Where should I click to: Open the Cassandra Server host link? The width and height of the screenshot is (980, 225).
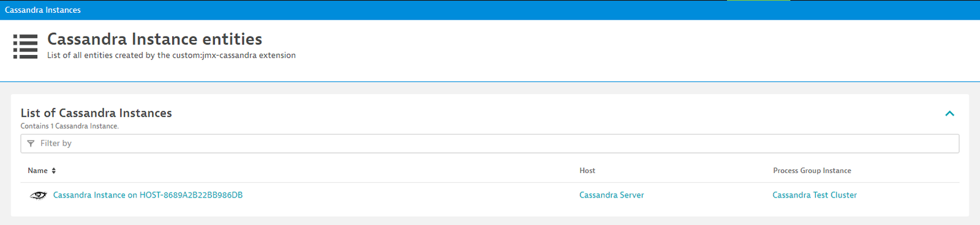pyautogui.click(x=611, y=195)
